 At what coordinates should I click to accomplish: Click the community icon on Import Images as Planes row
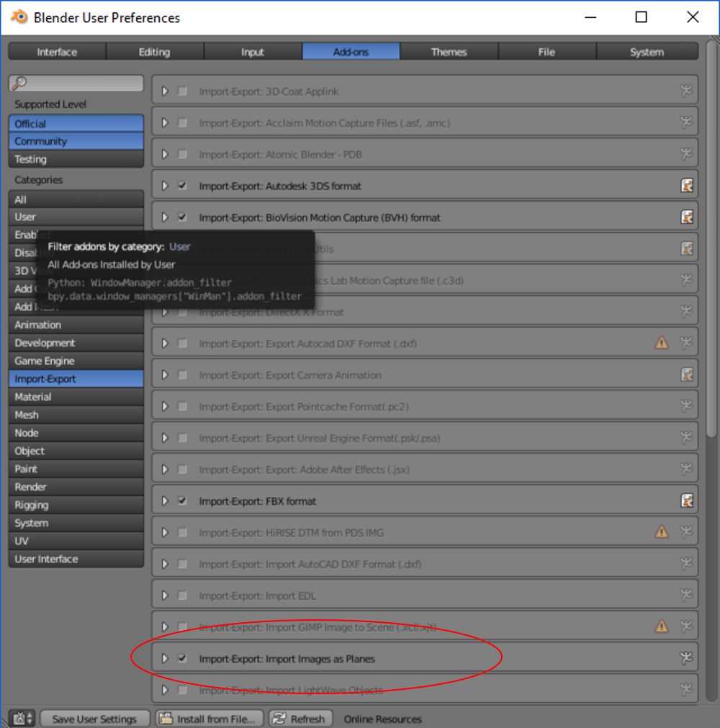pyautogui.click(x=686, y=658)
